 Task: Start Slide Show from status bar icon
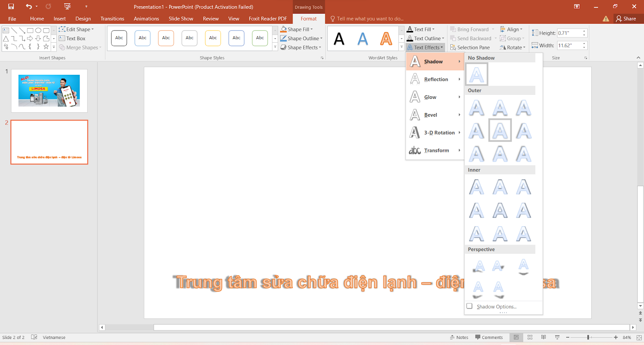point(557,337)
